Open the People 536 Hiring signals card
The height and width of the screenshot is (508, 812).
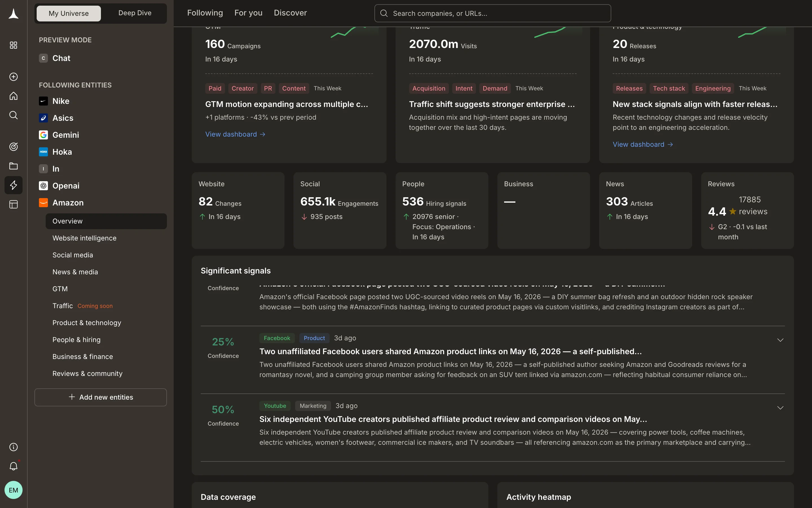point(442,210)
